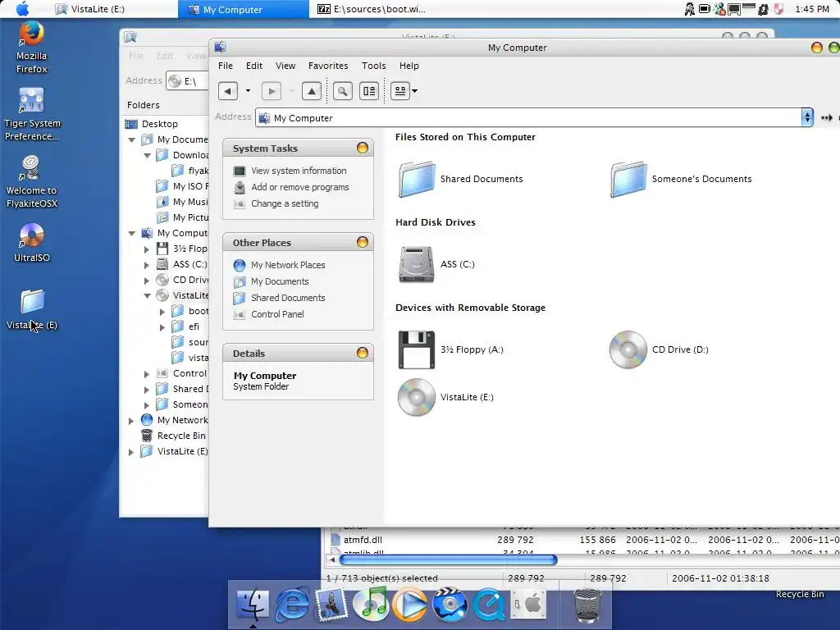The height and width of the screenshot is (630, 840).
Task: Click the scrollbar left arrow in 7z window
Action: [x=332, y=559]
